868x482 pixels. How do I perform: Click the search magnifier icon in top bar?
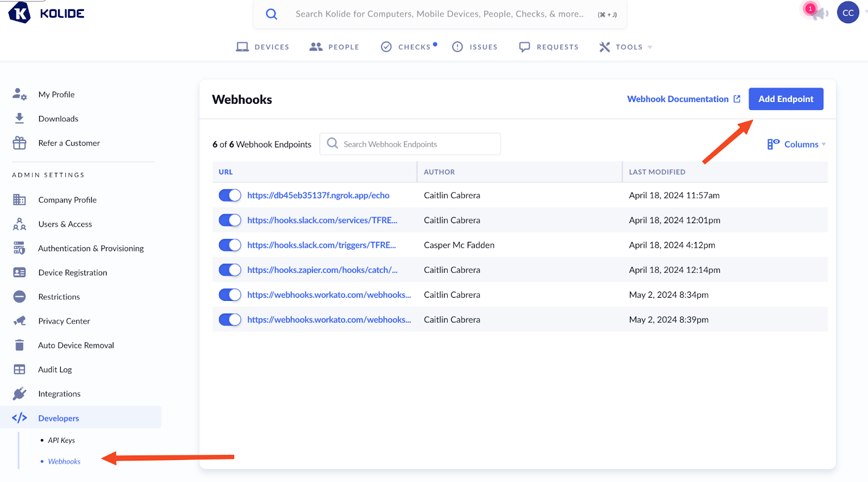pyautogui.click(x=271, y=14)
